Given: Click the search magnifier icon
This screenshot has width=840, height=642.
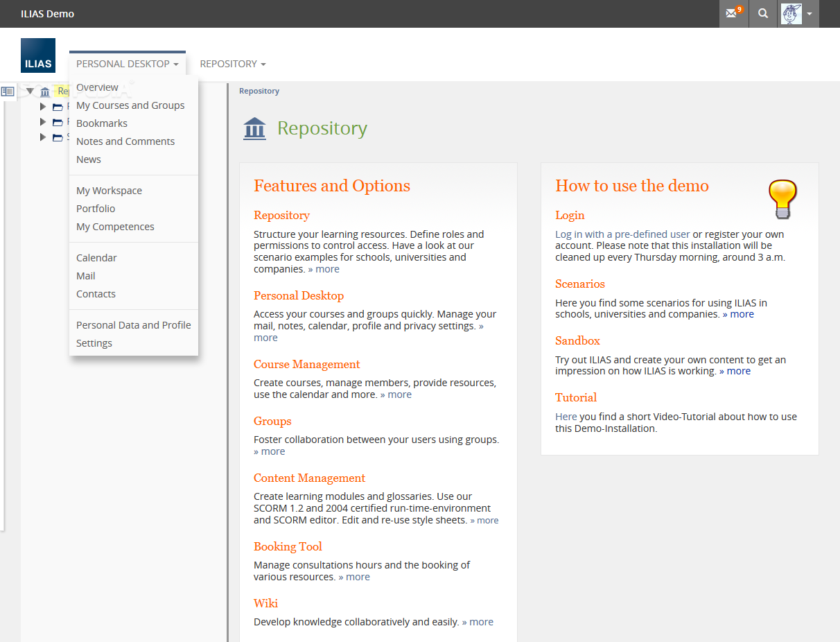Looking at the screenshot, I should pos(763,13).
